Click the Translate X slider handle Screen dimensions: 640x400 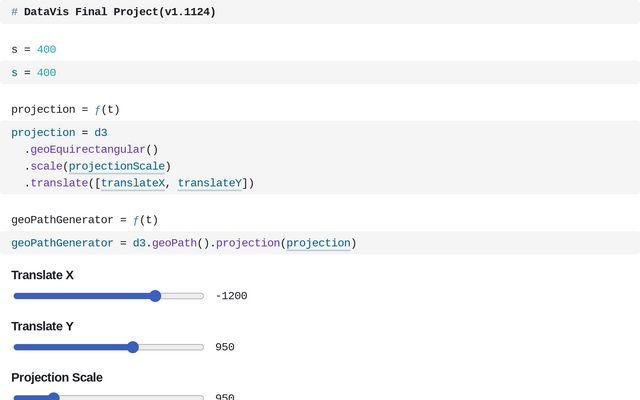[x=155, y=296]
